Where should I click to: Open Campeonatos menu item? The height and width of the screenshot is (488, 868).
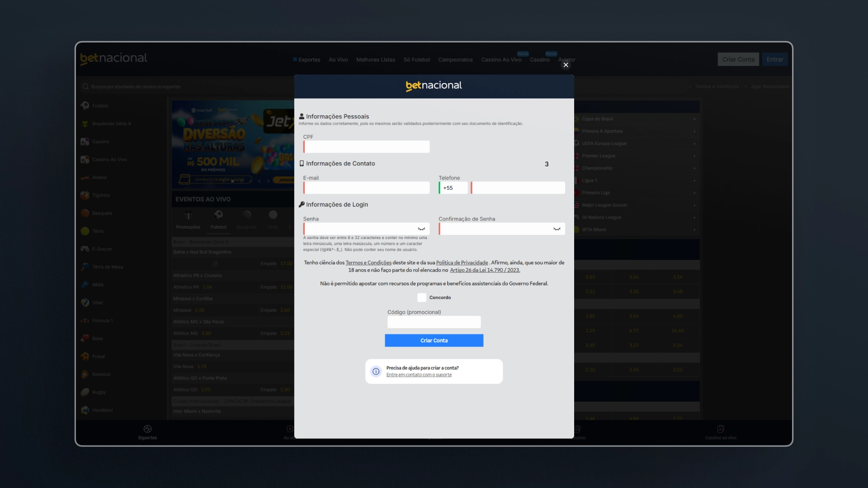pos(455,60)
